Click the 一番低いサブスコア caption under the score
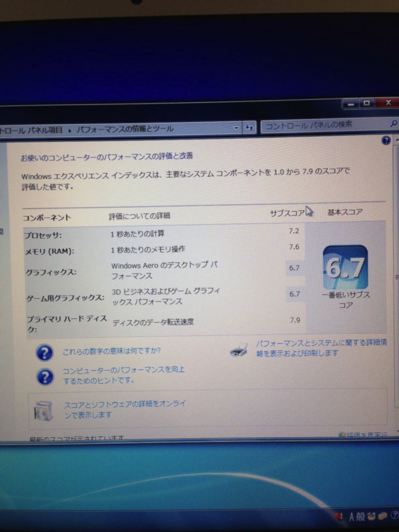 pos(346,300)
